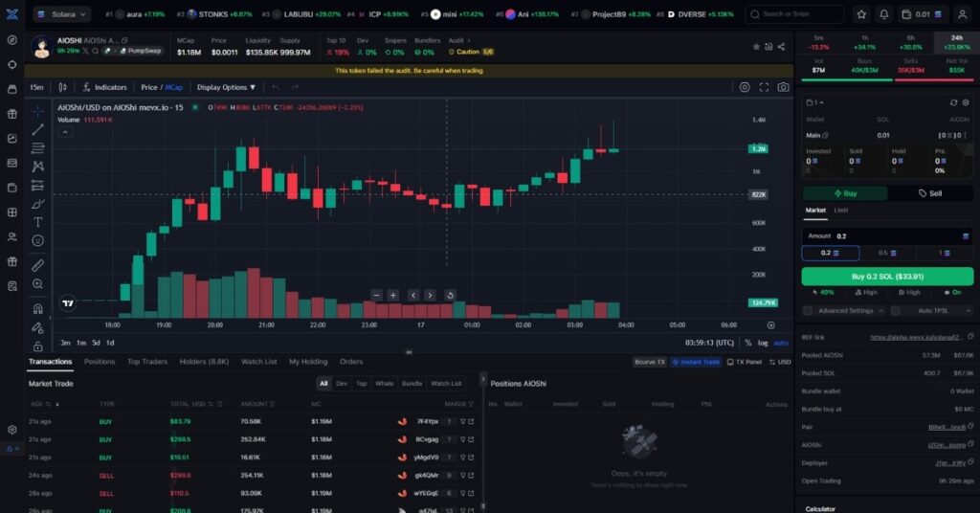
Task: Click Buy 0.2 SOL green button
Action: click(x=887, y=277)
